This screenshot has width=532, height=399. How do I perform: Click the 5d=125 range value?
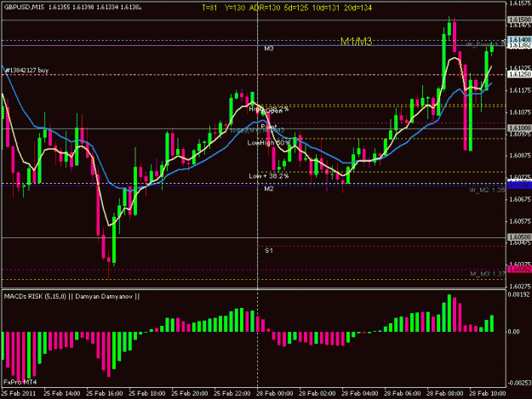(x=296, y=8)
